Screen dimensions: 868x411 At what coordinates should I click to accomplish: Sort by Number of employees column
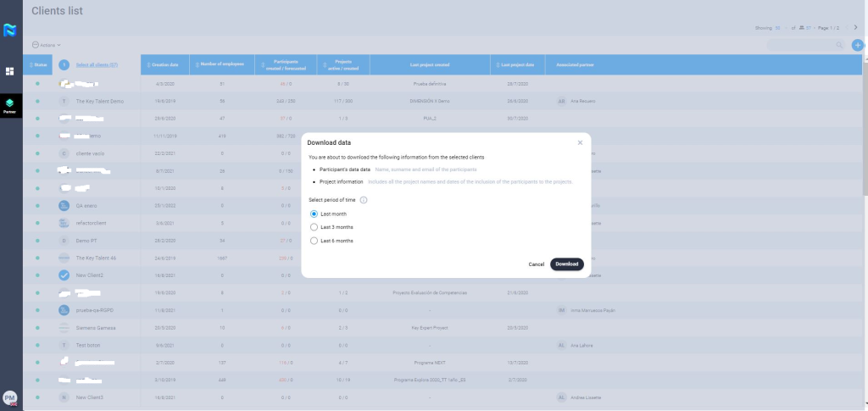[222, 65]
